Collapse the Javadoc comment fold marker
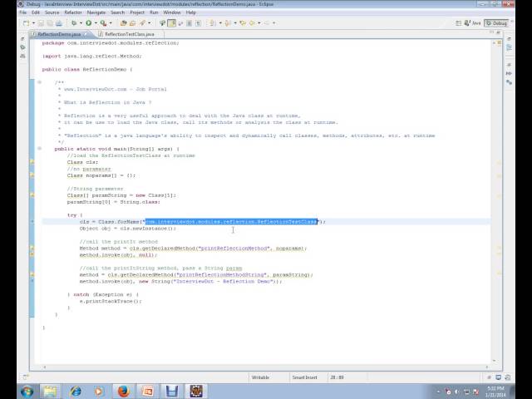 coord(39,82)
